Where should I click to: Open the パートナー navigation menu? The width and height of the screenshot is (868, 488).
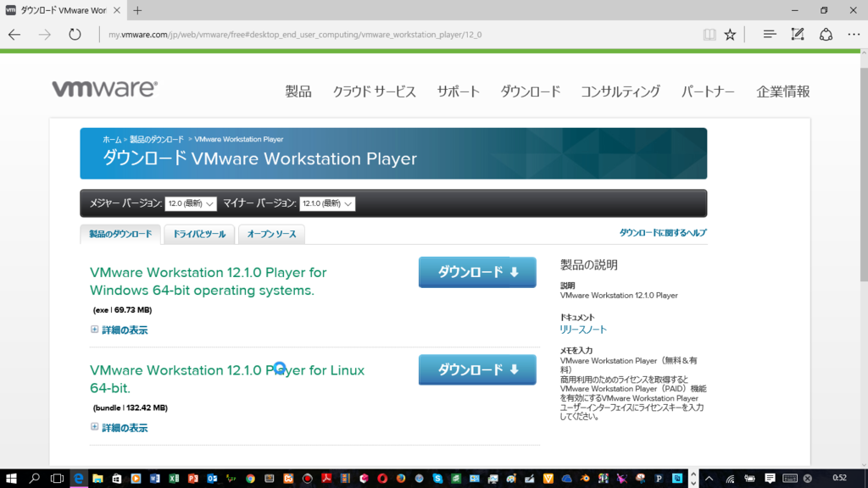click(x=708, y=91)
